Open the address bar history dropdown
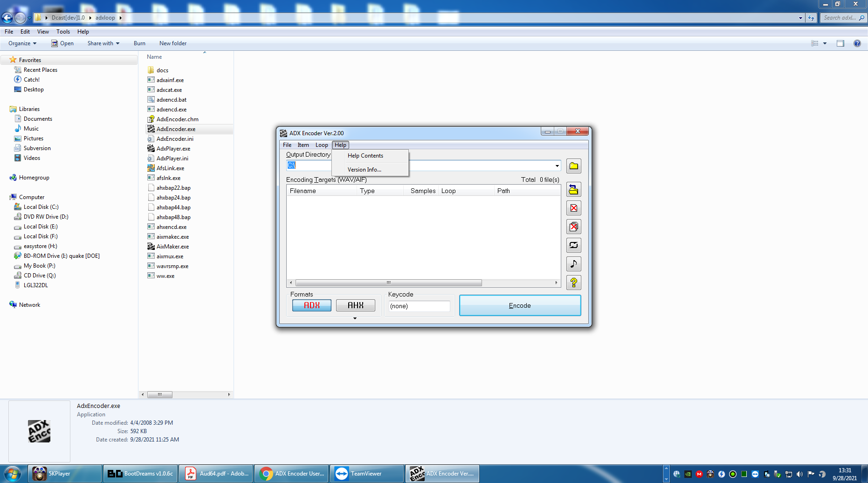The height and width of the screenshot is (483, 868). [800, 18]
